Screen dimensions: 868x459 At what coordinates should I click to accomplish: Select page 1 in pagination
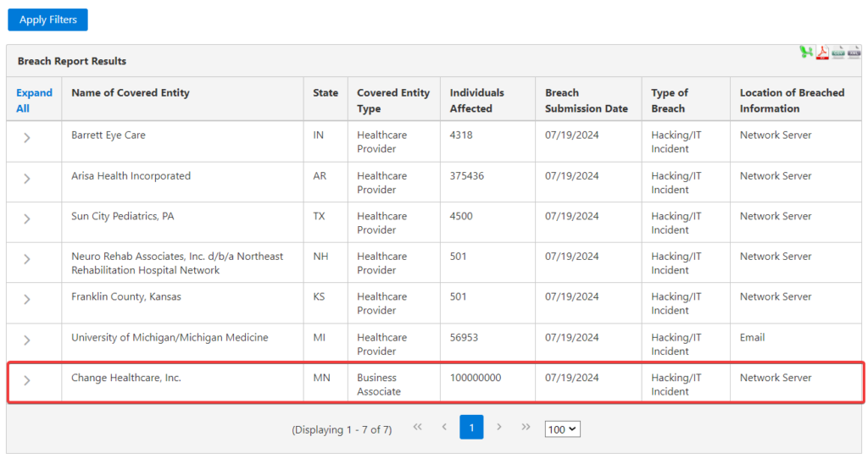click(471, 428)
